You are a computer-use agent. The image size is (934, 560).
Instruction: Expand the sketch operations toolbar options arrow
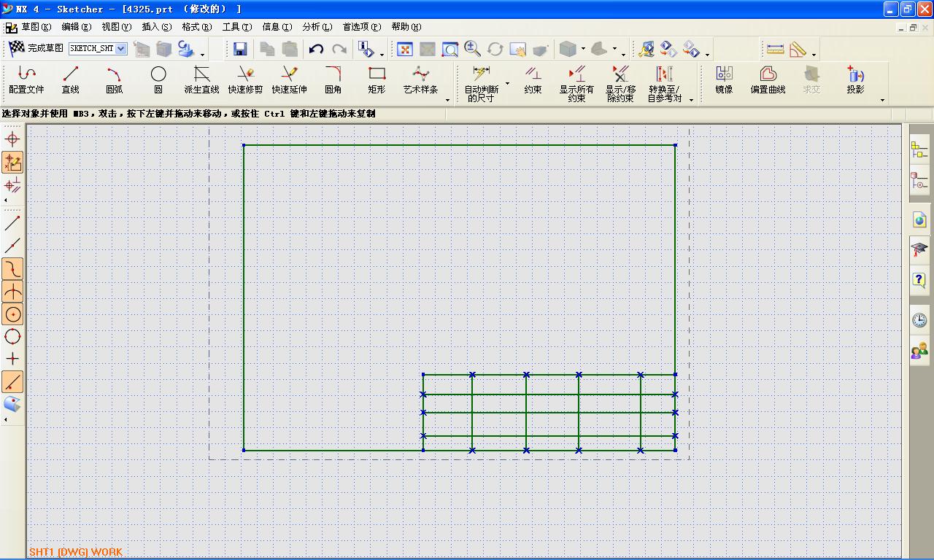pos(882,100)
